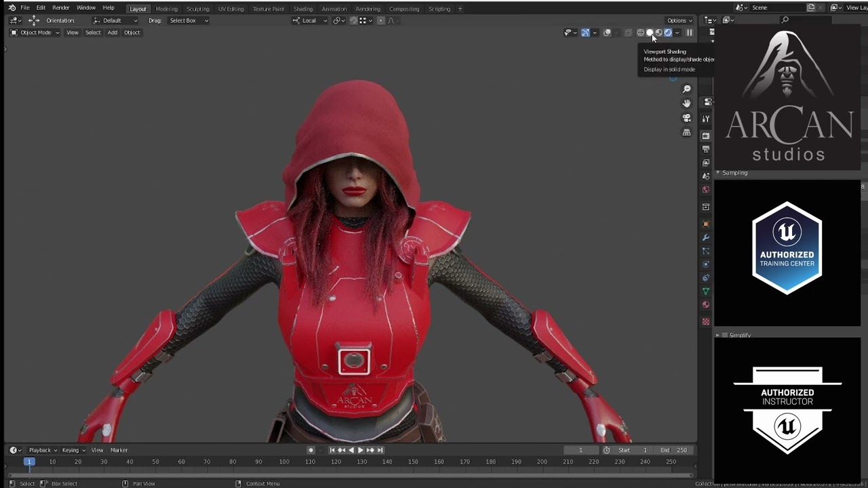Open the Drag Select Box dropdown
This screenshot has height=488, width=868.
[189, 20]
